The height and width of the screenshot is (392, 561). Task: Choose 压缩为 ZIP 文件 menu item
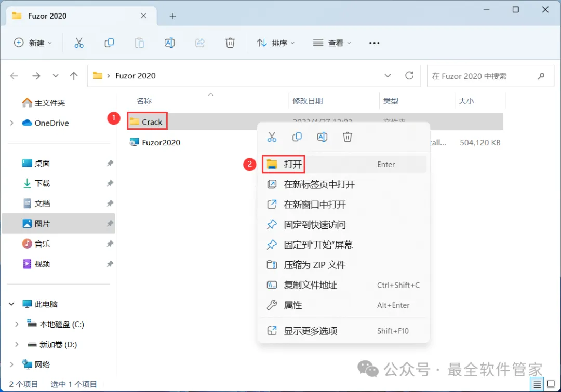(343, 265)
